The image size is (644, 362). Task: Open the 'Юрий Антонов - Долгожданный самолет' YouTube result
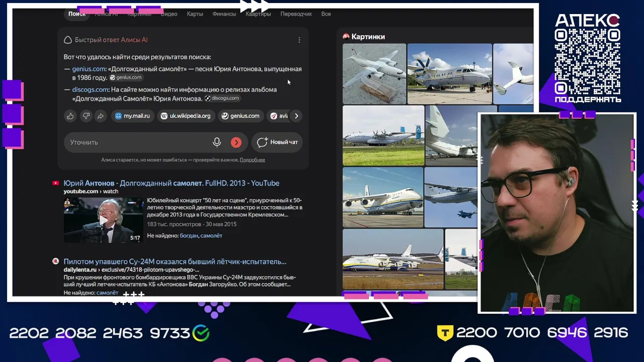click(171, 183)
